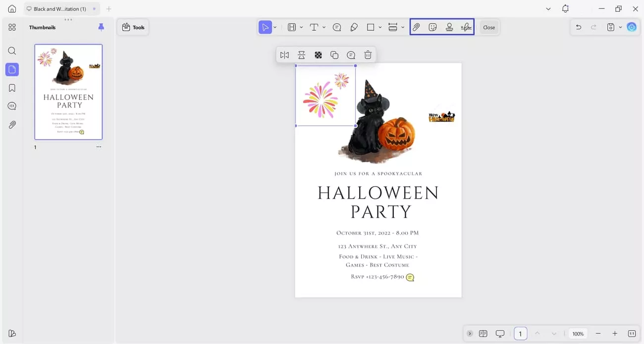Expand the open documents list chevron
644x344 pixels.
[547, 8]
